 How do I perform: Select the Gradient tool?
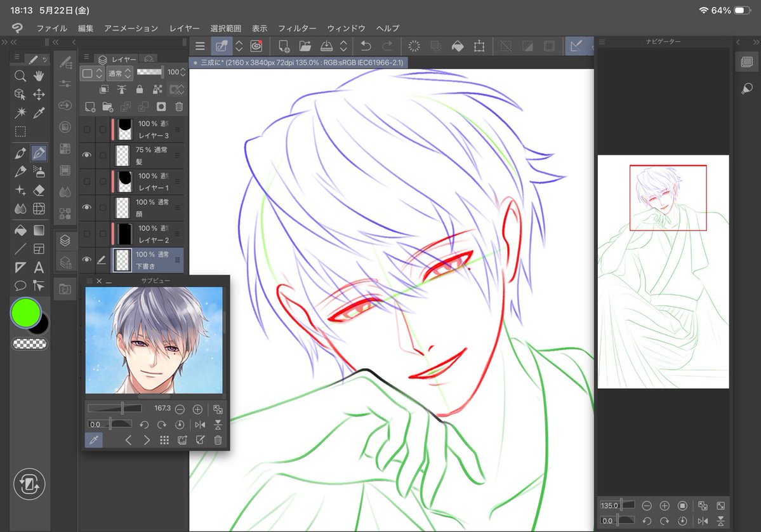pos(39,230)
